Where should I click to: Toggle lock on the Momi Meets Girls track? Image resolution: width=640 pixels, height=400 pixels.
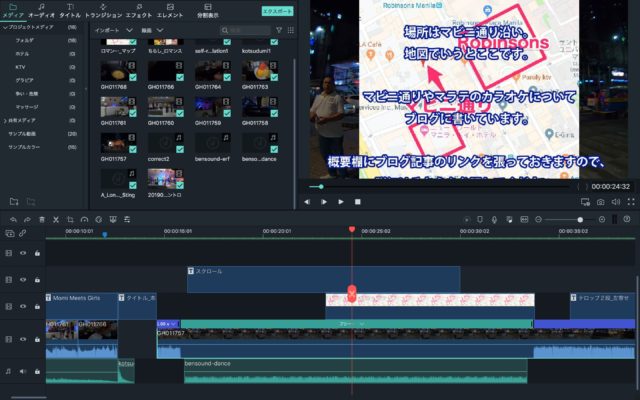[x=37, y=307]
